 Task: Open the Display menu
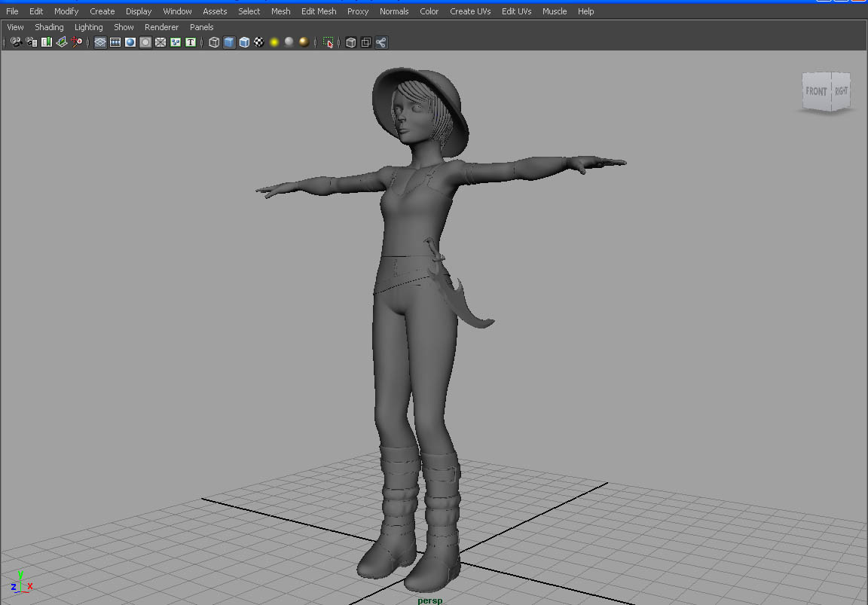(x=139, y=11)
